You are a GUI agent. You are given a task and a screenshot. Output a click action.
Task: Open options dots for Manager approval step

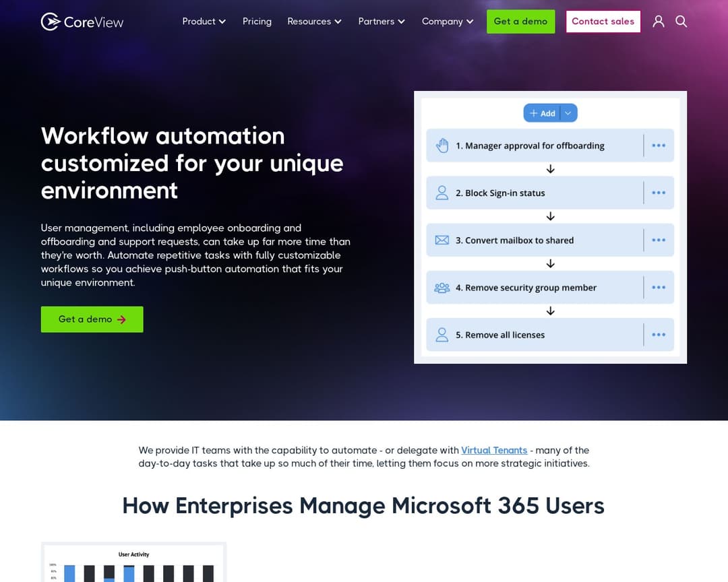659,145
